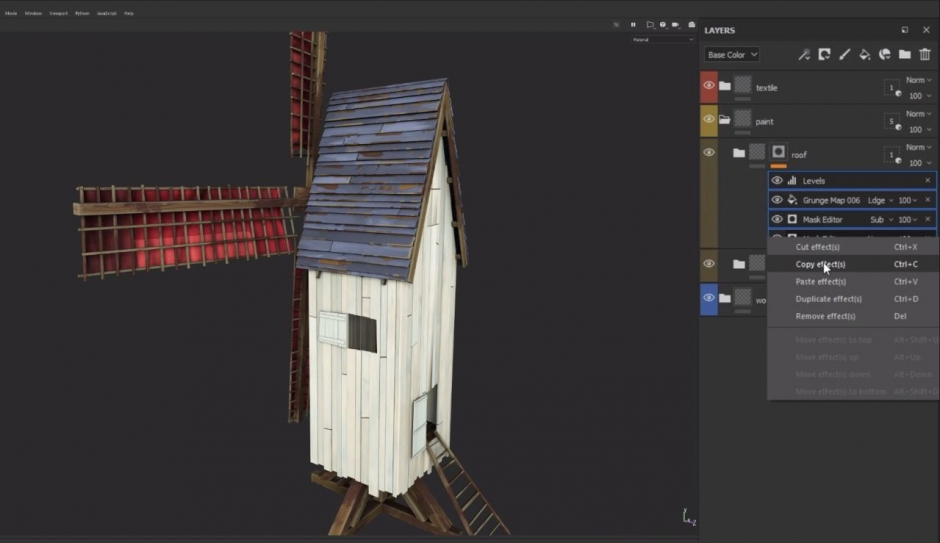Hide the Grunge Map 006 effect
This screenshot has height=543, width=940.
777,200
